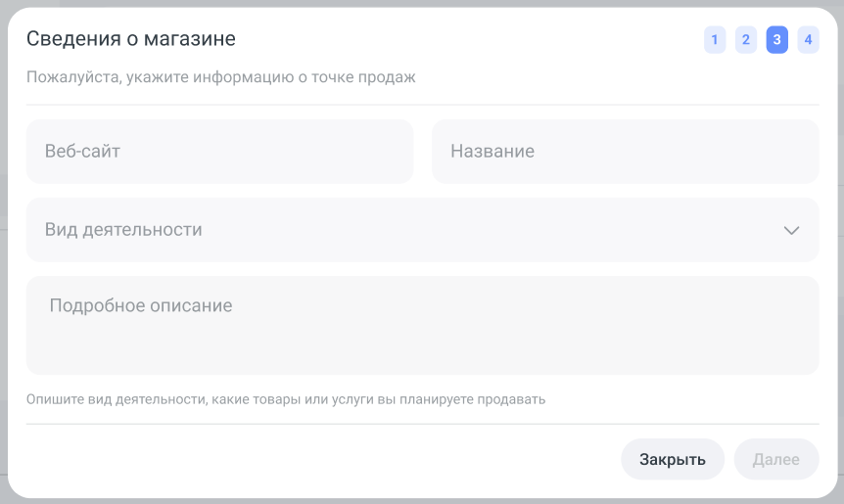
Task: Click the chevron arrow in Вид деятельности
Action: click(x=792, y=231)
